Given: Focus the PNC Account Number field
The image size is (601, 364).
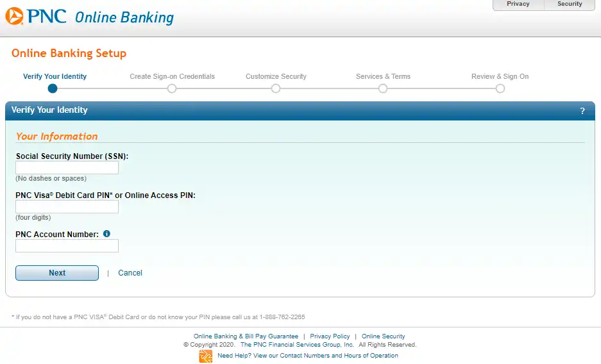Looking at the screenshot, I should point(67,245).
